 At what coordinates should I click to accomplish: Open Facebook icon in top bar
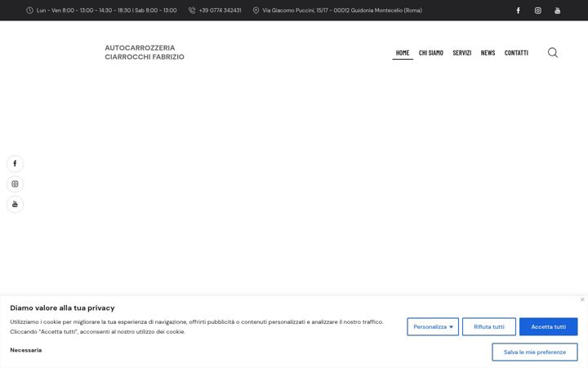(518, 11)
